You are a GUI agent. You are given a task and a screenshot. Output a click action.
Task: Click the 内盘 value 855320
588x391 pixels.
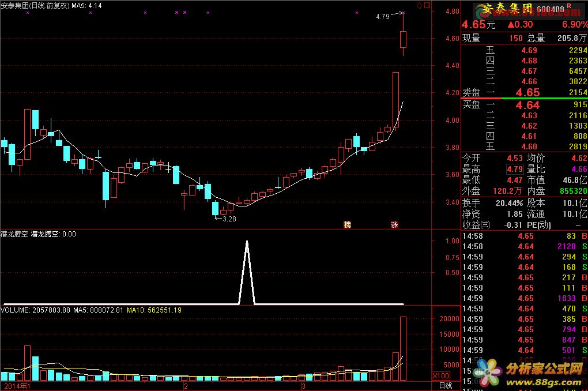pos(574,191)
